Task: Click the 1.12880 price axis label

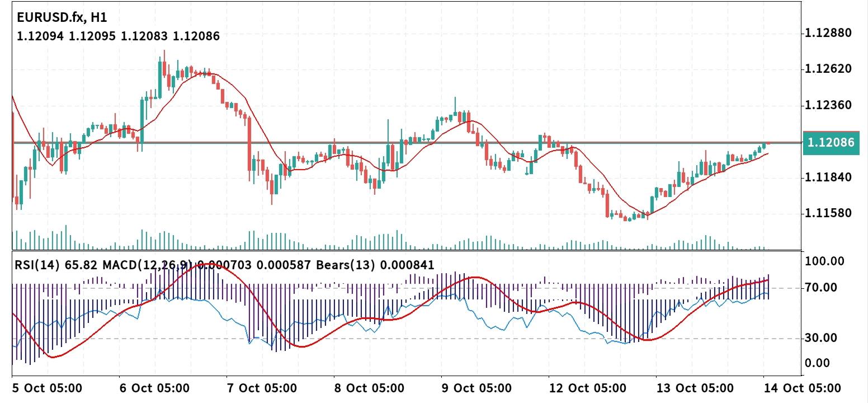Action: click(828, 32)
